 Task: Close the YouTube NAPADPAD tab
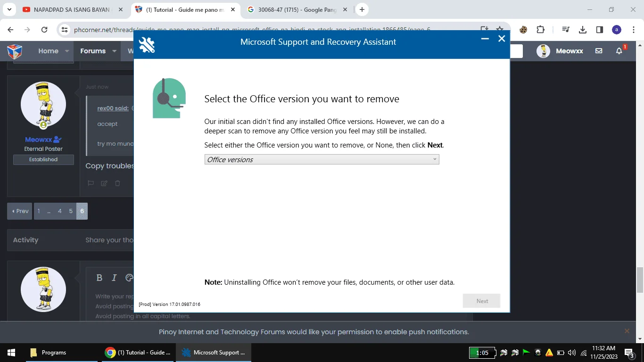[x=120, y=9]
